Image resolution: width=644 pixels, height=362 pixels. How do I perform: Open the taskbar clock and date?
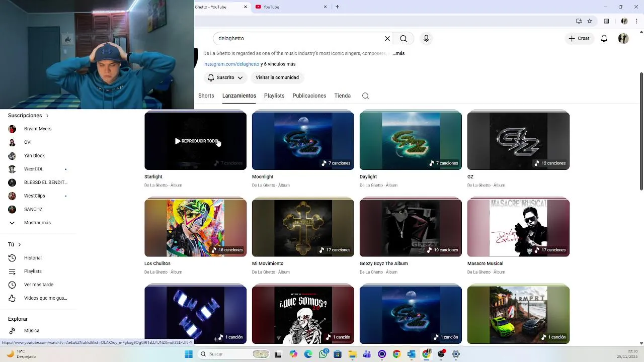pos(627,354)
